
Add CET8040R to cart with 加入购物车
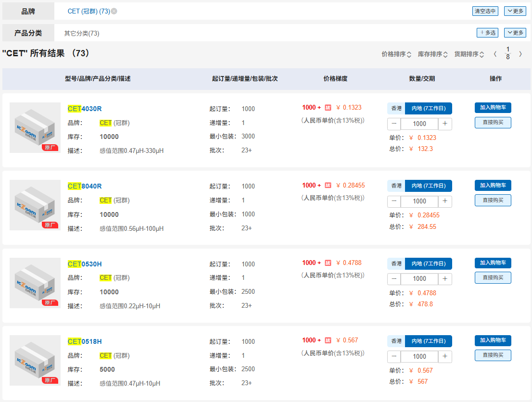493,185
